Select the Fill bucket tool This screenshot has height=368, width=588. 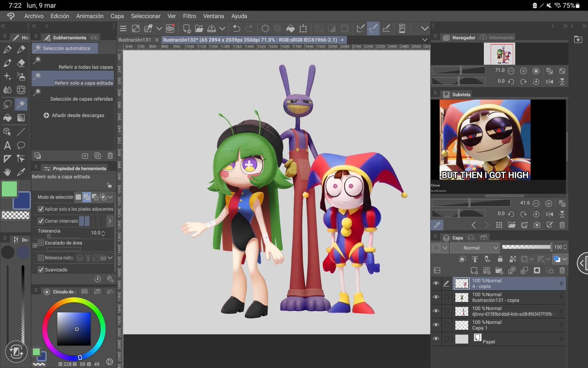[x=7, y=118]
